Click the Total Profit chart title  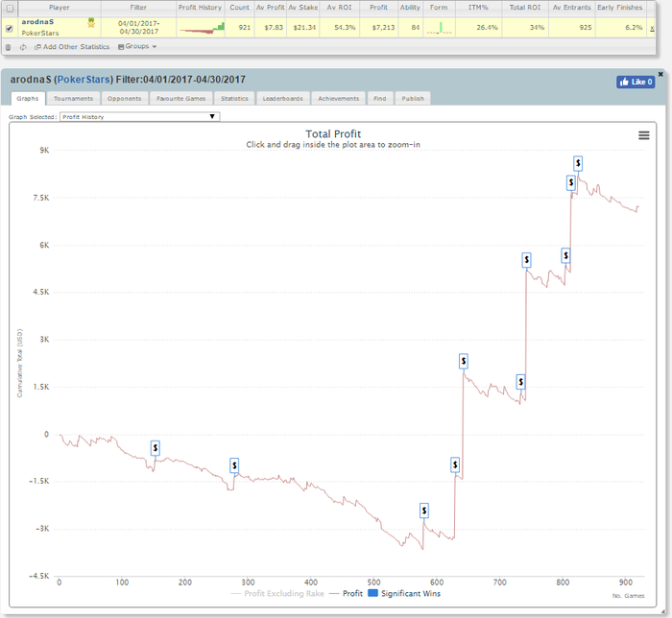(x=333, y=134)
